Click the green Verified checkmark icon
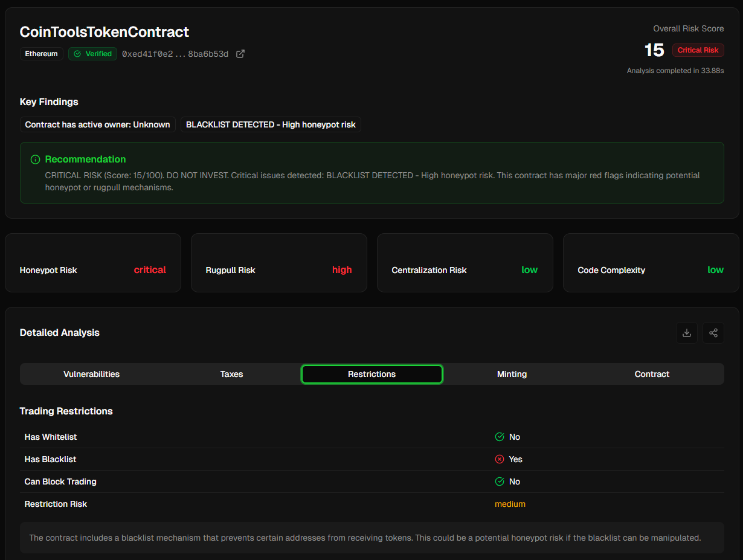Screen dimensions: 743x560 79,54
